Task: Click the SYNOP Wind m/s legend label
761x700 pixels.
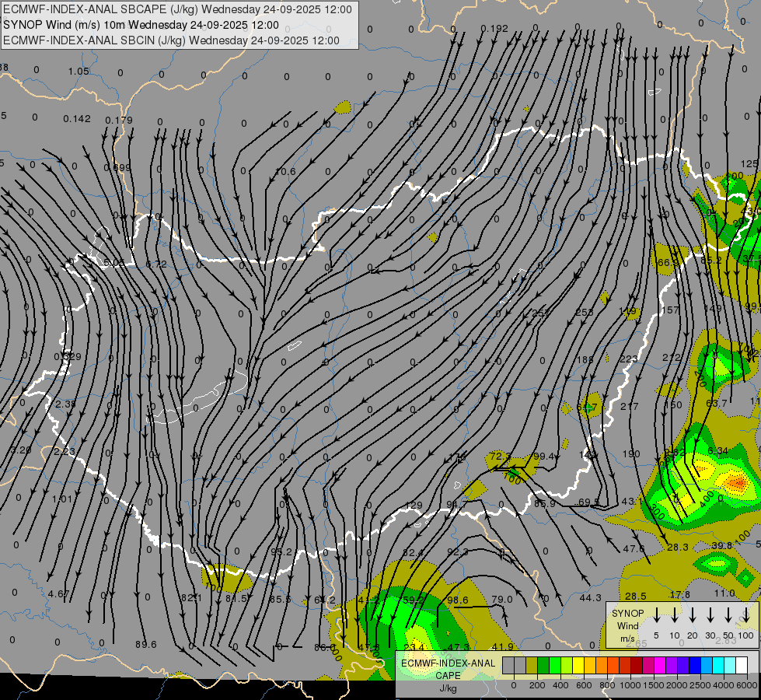Action: (x=627, y=626)
